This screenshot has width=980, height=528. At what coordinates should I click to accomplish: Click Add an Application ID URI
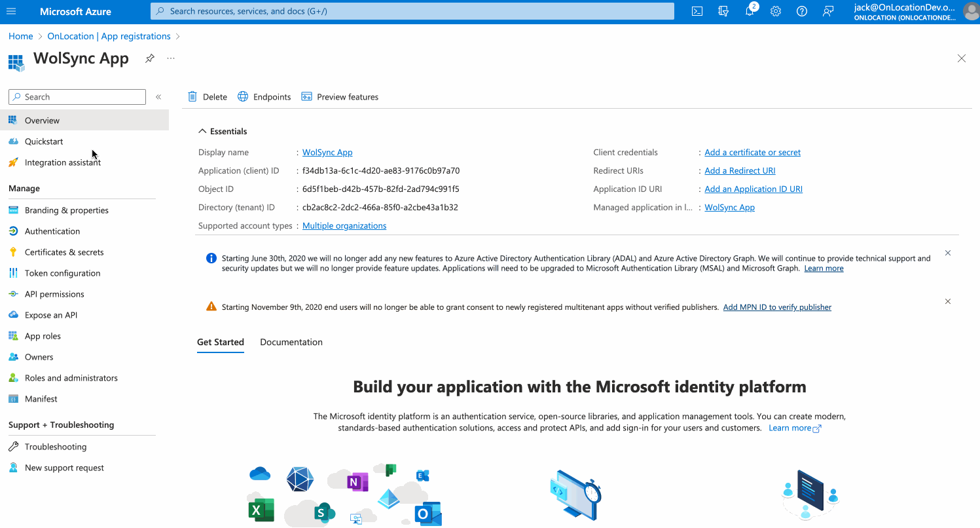point(753,189)
